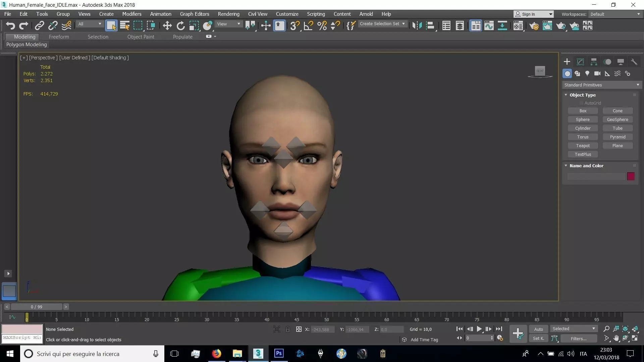Open the Rendering menu
Screen dimensions: 644x362
click(229, 14)
